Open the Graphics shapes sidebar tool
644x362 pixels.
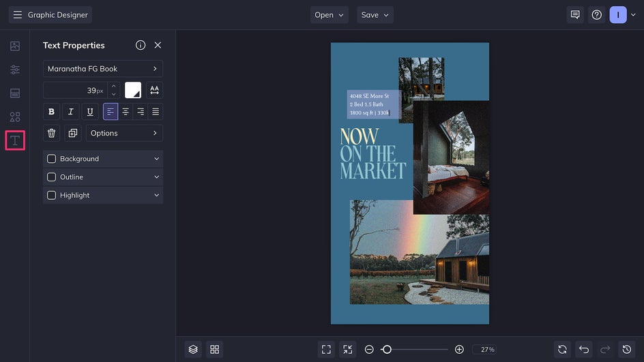[x=15, y=117]
